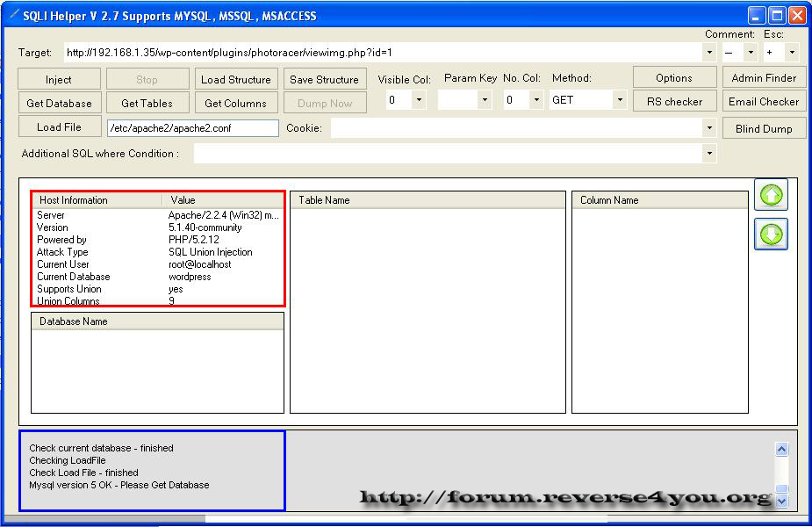This screenshot has height=527, width=812.
Task: Click the log scrollbar down arrow
Action: [x=781, y=500]
